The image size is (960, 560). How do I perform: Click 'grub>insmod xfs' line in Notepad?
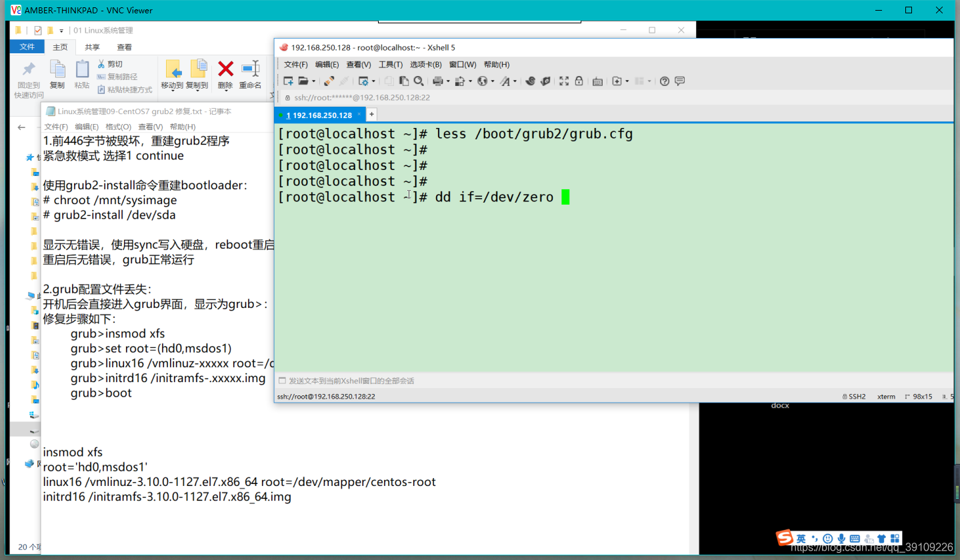[x=117, y=333]
